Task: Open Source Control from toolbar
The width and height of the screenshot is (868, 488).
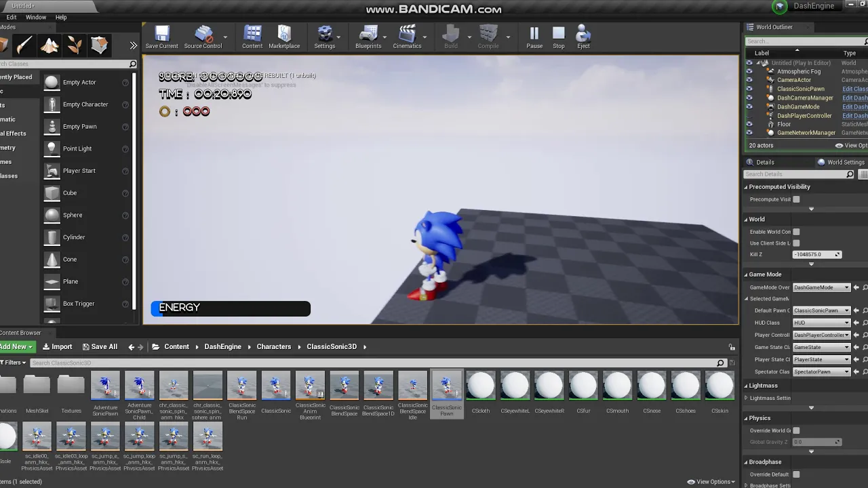Action: point(203,37)
